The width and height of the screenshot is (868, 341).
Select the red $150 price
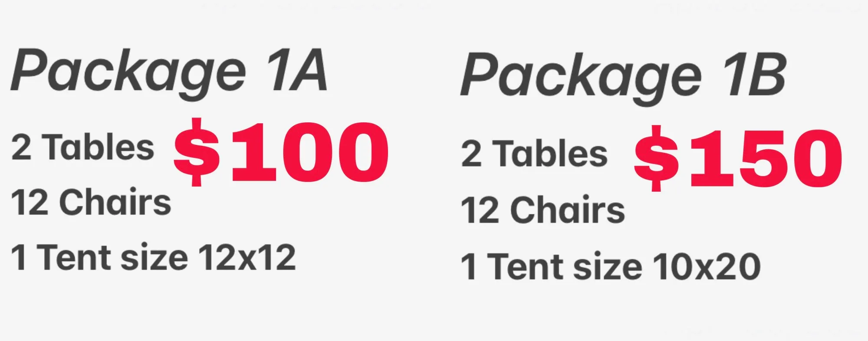[738, 158]
